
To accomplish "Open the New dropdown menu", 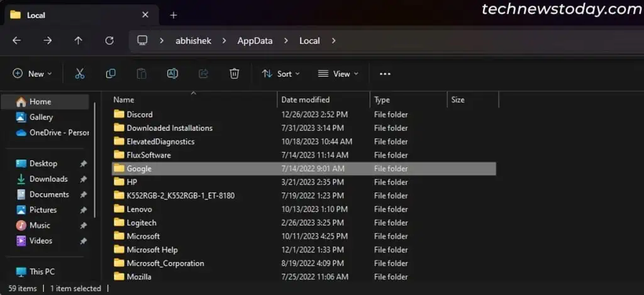I will tap(33, 74).
